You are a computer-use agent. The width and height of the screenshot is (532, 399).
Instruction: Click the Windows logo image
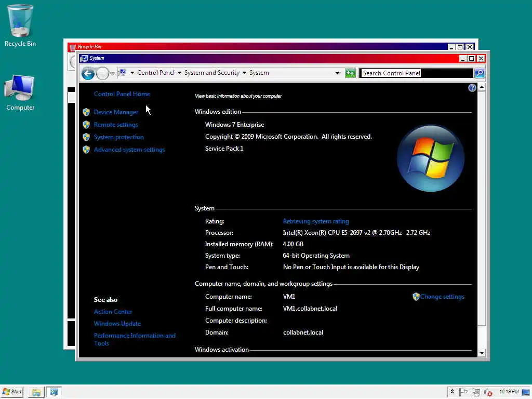[x=430, y=158]
